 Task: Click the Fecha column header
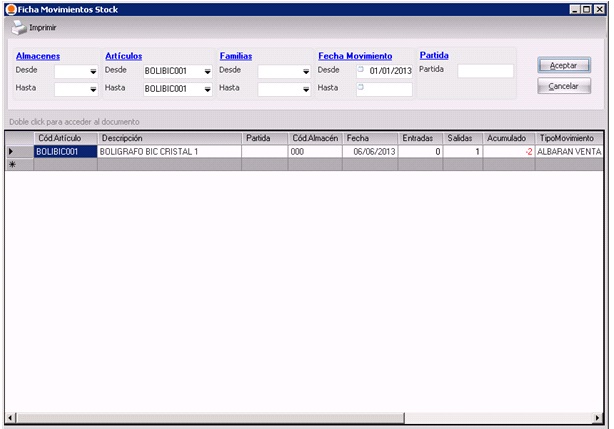click(369, 137)
